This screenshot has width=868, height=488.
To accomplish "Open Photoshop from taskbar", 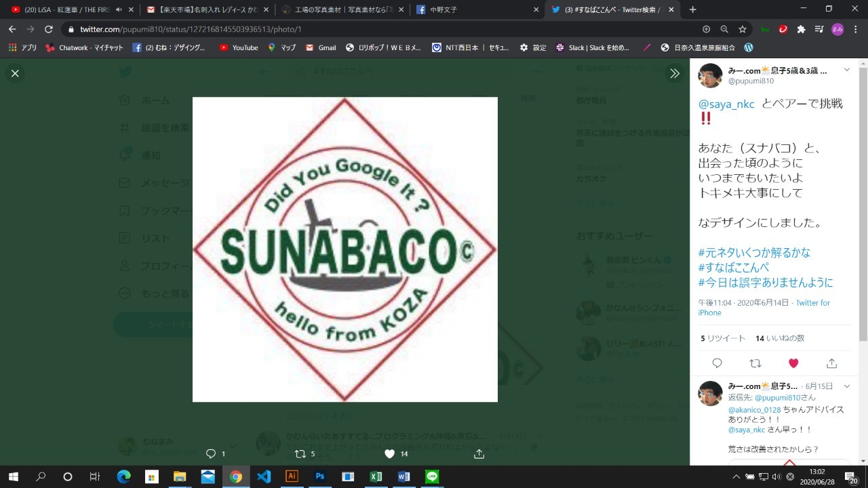I will click(319, 476).
